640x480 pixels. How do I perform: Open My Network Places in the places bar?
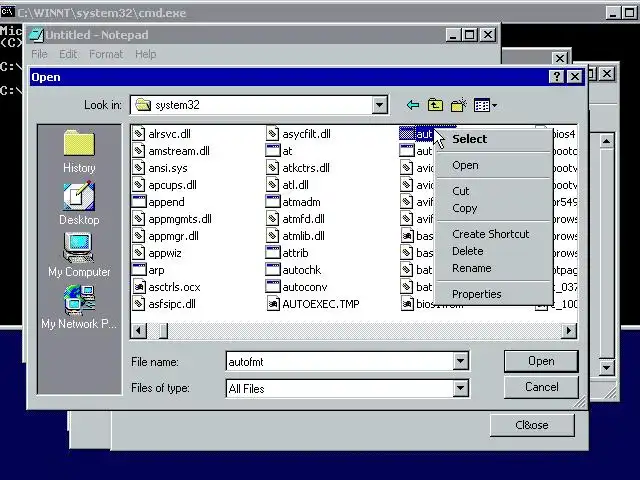click(x=79, y=307)
